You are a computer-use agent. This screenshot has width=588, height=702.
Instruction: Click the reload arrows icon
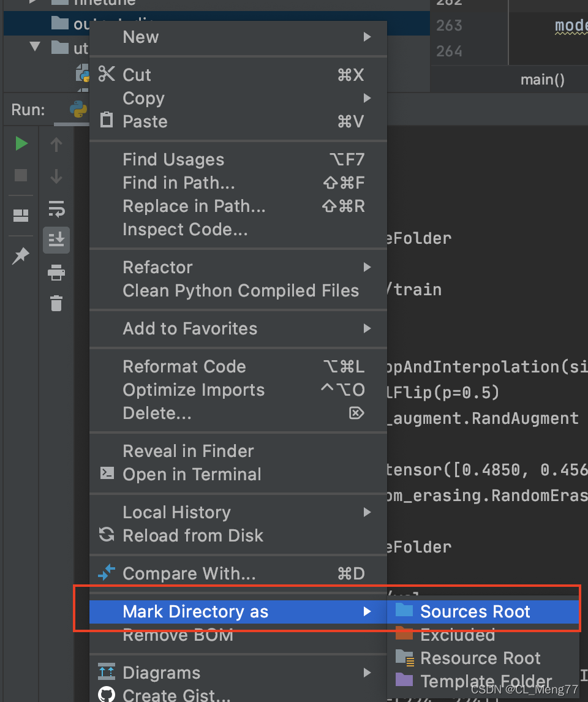(x=107, y=534)
